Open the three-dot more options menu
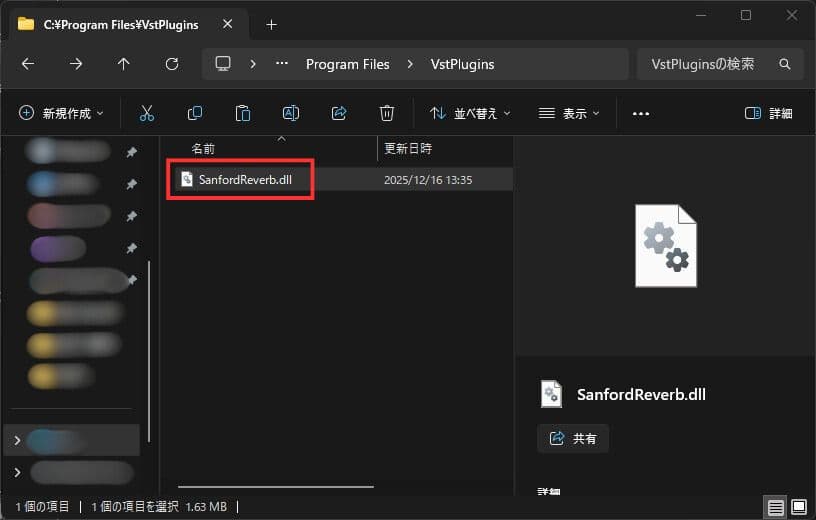 [x=641, y=113]
